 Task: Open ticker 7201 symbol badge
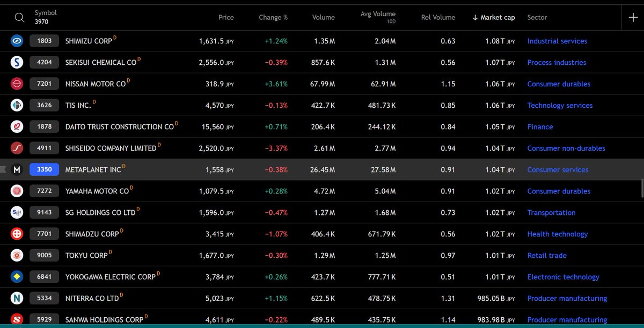coord(44,84)
